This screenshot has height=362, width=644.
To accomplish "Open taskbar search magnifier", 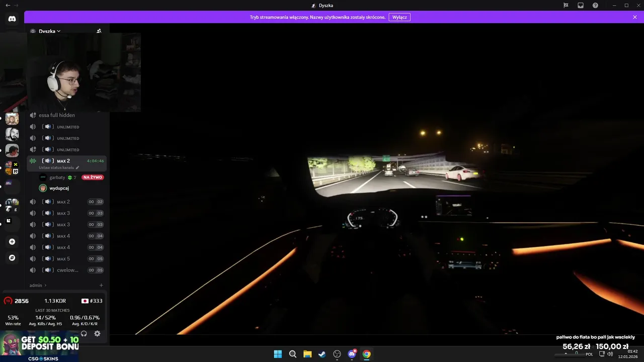I will click(292, 354).
